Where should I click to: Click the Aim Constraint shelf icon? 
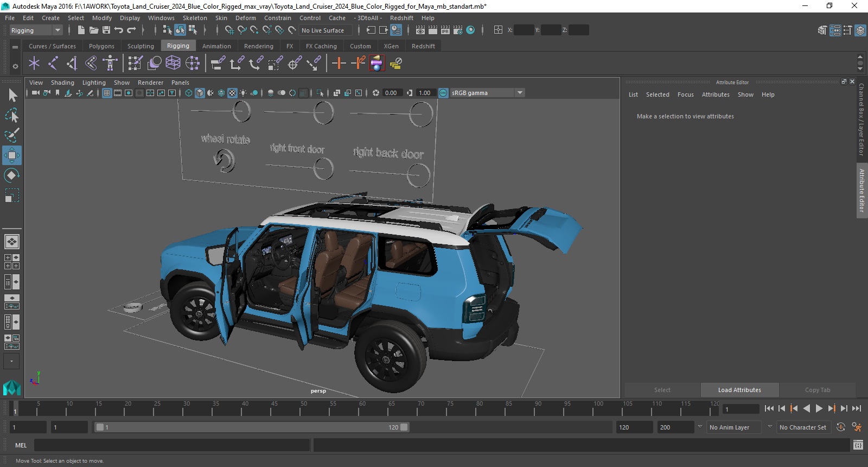click(294, 64)
